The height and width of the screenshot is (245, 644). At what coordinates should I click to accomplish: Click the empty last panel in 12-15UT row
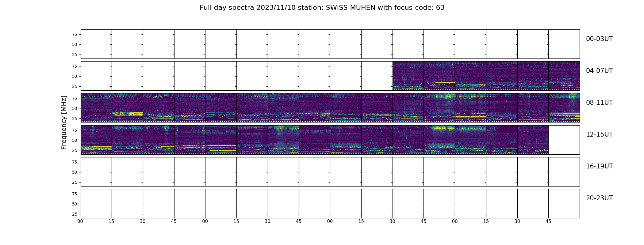[564, 140]
